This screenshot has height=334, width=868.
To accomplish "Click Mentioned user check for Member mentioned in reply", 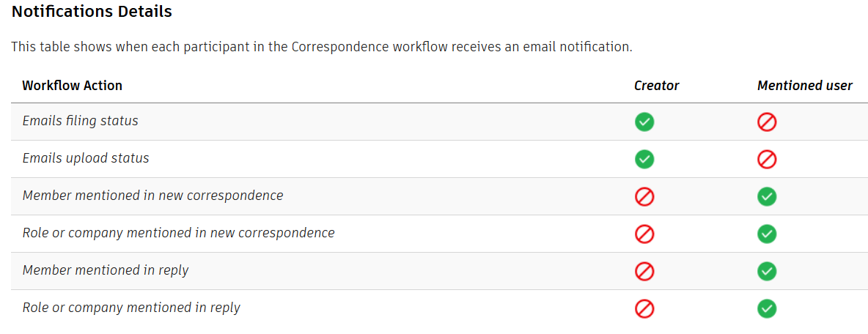I will click(x=767, y=271).
